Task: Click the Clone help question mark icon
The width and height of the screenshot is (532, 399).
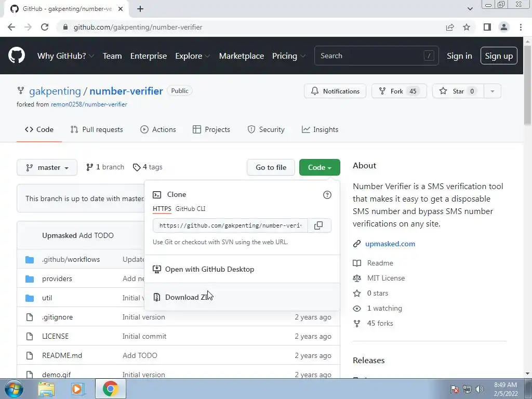Action: click(327, 195)
